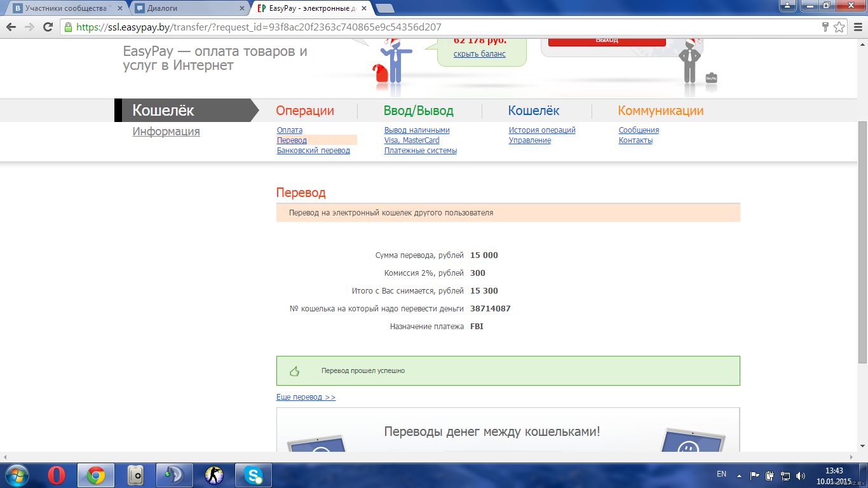This screenshot has height=488, width=868.
Task: Click the thumbs-up success icon
Action: click(294, 371)
